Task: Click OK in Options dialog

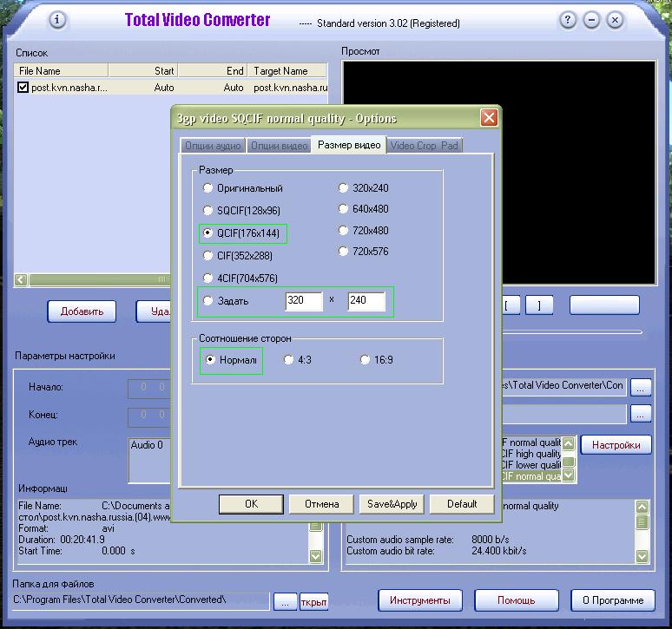Action: tap(251, 504)
